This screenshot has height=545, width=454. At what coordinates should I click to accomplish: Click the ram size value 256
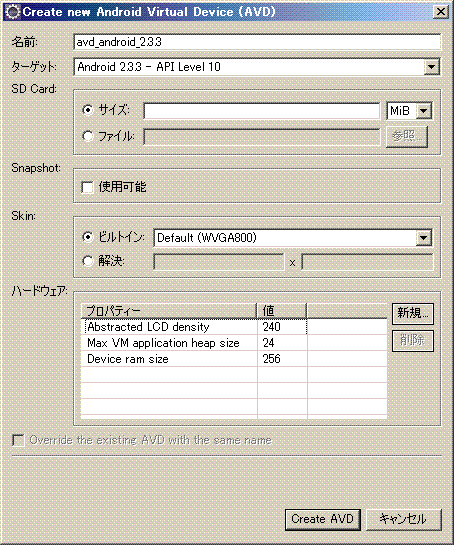tap(271, 359)
